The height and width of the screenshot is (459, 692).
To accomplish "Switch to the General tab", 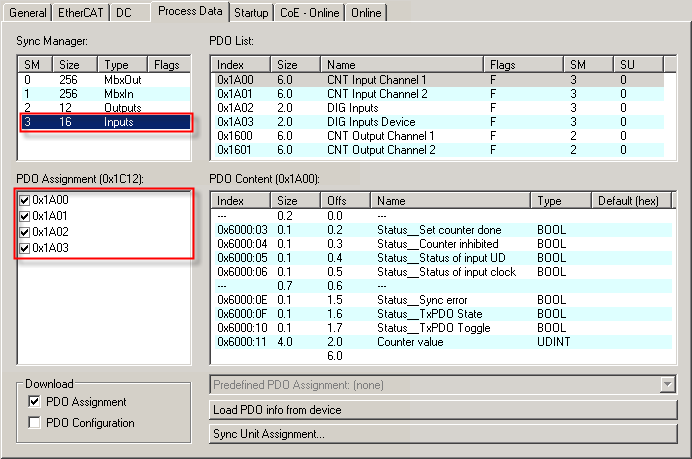I will pos(27,13).
